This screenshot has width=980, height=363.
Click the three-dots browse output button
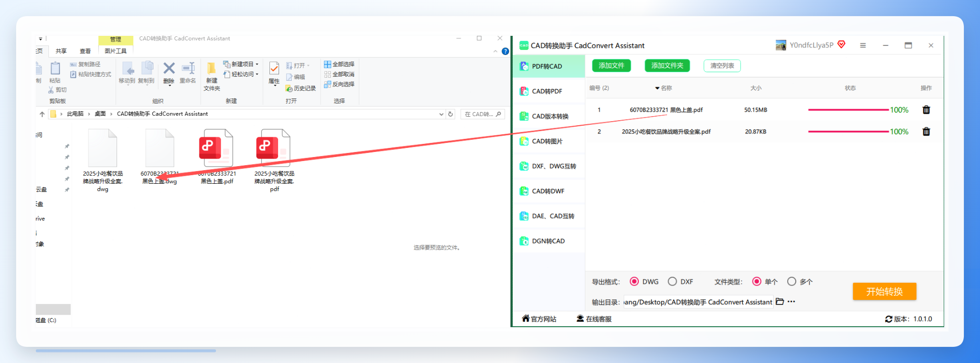tap(791, 301)
